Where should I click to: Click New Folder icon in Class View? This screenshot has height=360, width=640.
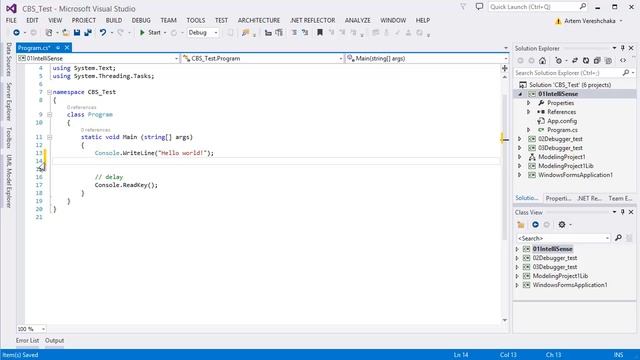(x=520, y=224)
